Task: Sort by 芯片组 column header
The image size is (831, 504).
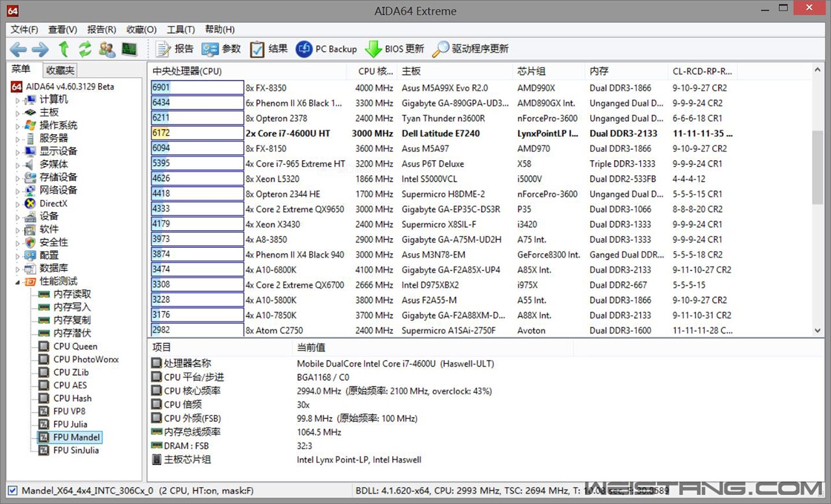Action: pos(549,71)
